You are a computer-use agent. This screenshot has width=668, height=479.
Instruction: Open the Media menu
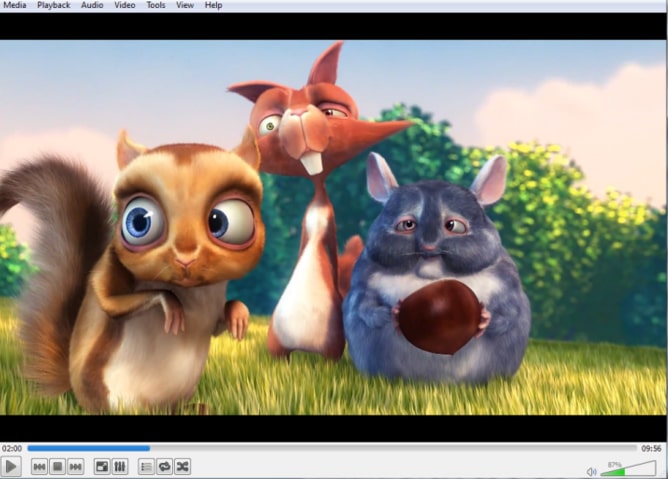(15, 5)
